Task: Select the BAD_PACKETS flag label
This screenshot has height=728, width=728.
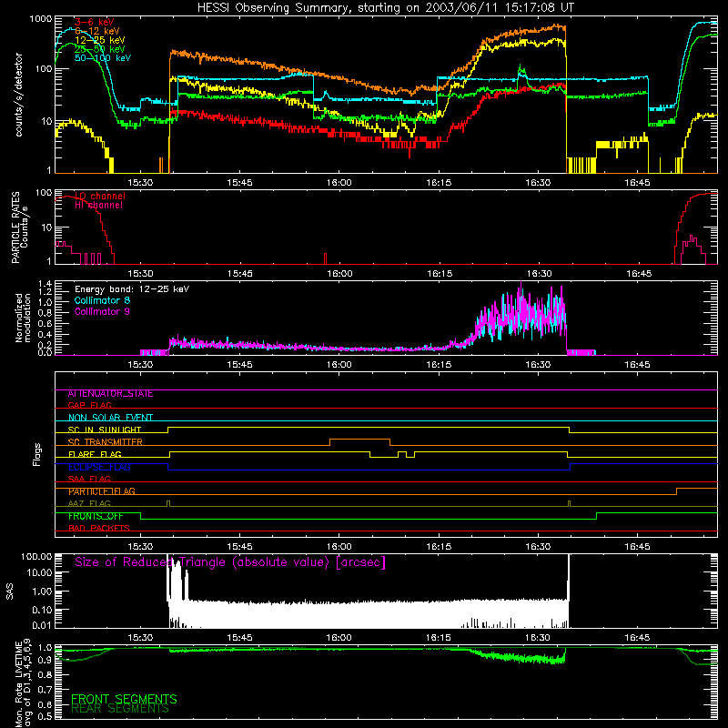Action: pyautogui.click(x=99, y=529)
